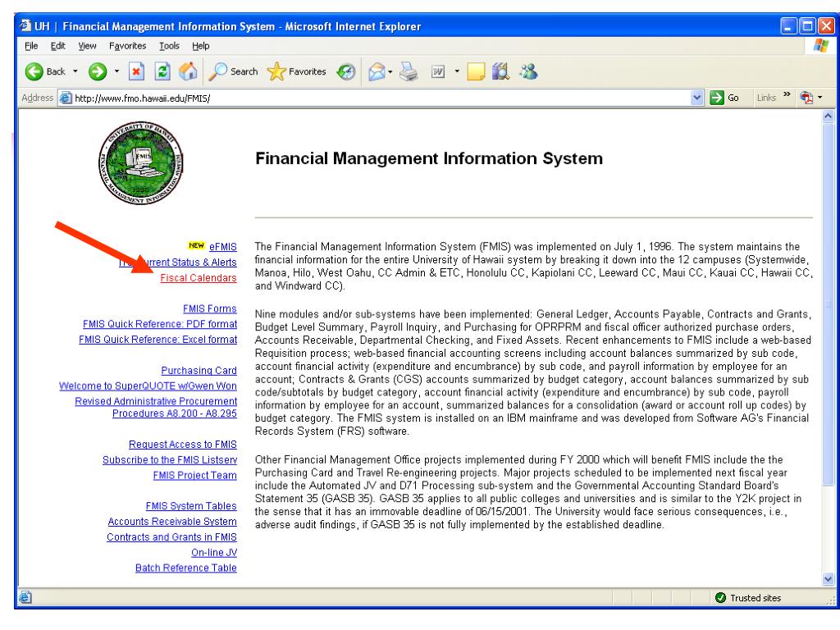Open Contracts and Grants in FMIS link

[171, 537]
